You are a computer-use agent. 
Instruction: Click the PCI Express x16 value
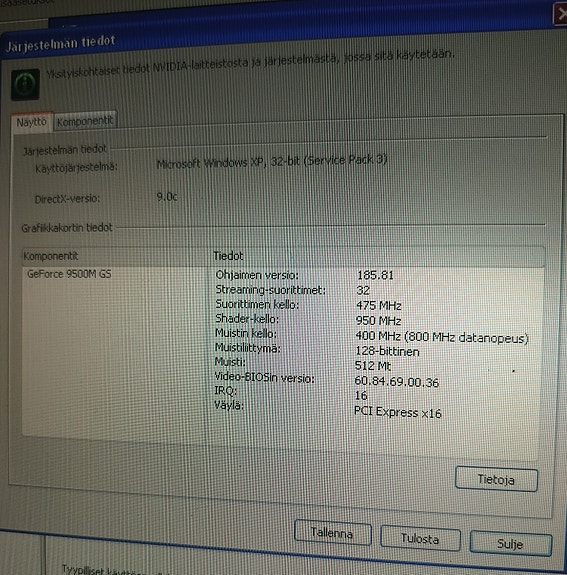pos(398,413)
